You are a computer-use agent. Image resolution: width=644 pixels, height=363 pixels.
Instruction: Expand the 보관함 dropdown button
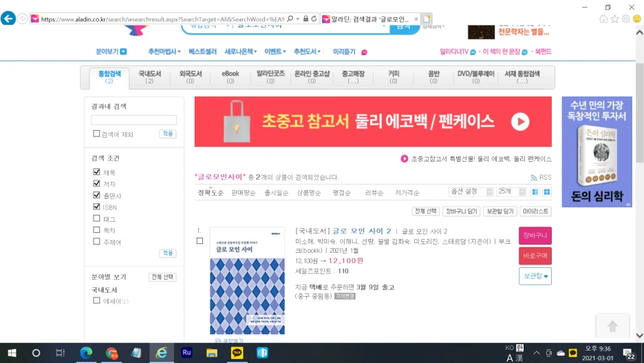pos(535,276)
